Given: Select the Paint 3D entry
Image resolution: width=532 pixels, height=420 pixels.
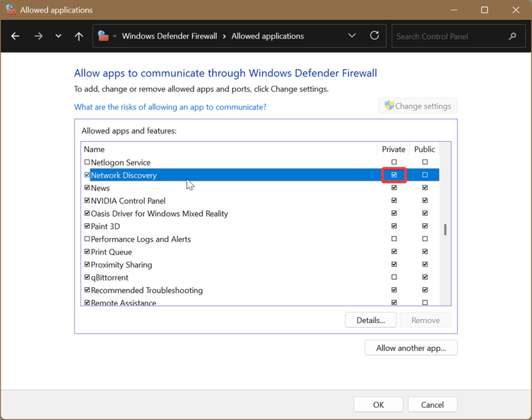Looking at the screenshot, I should click(x=106, y=226).
